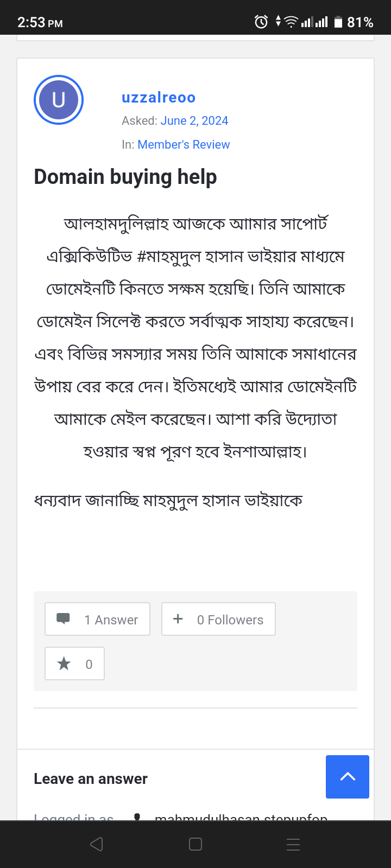Tap the favorite count number zero

[89, 664]
